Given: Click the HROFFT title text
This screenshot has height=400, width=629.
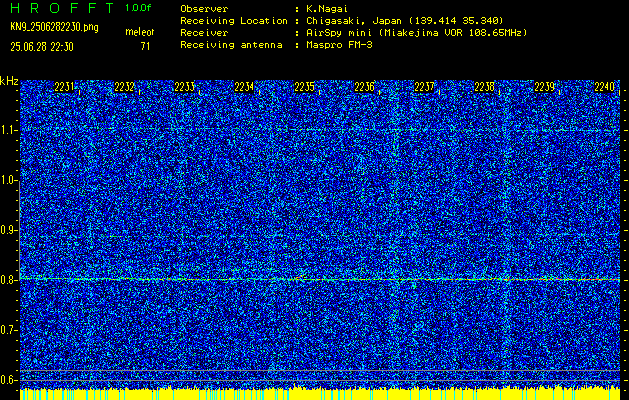Looking at the screenshot, I should (x=62, y=8).
